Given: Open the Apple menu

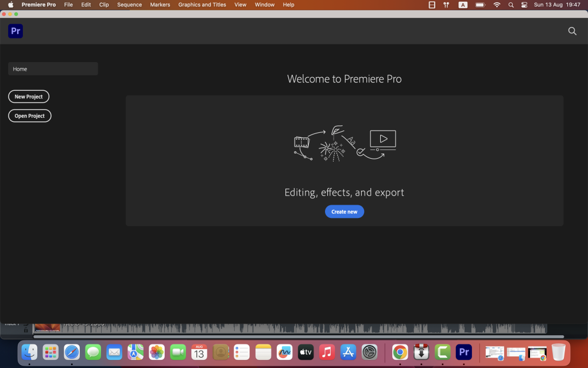Looking at the screenshot, I should [10, 5].
